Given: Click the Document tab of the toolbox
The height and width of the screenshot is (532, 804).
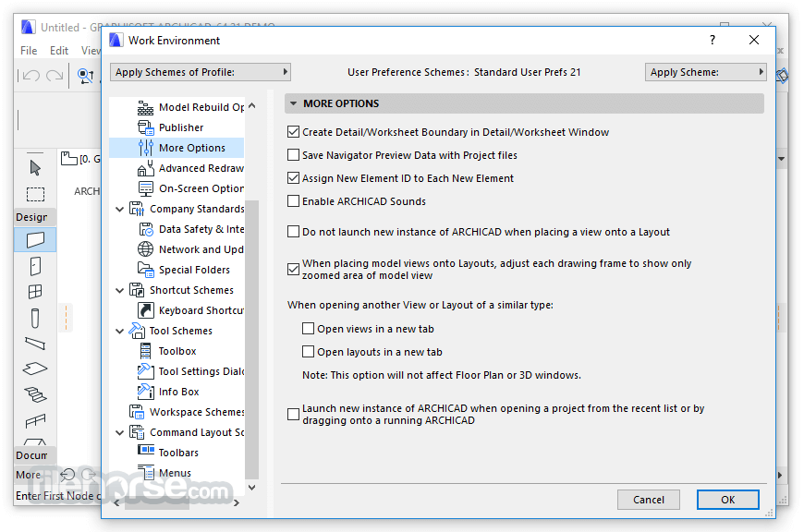Looking at the screenshot, I should [35, 455].
